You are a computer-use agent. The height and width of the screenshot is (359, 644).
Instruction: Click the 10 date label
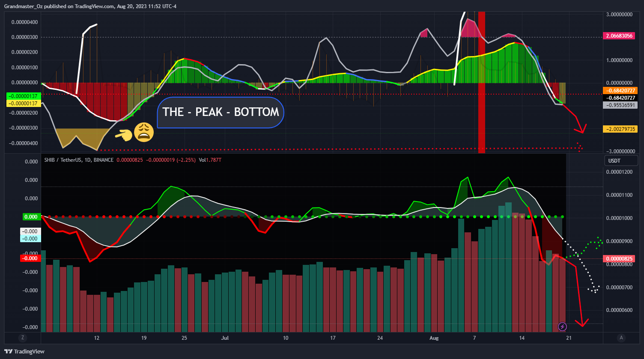click(286, 338)
